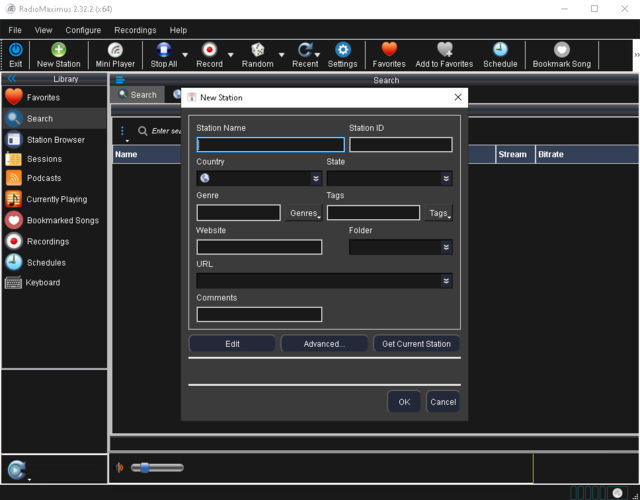The image size is (640, 500).
Task: Click the Tags text field
Action: pos(373,213)
